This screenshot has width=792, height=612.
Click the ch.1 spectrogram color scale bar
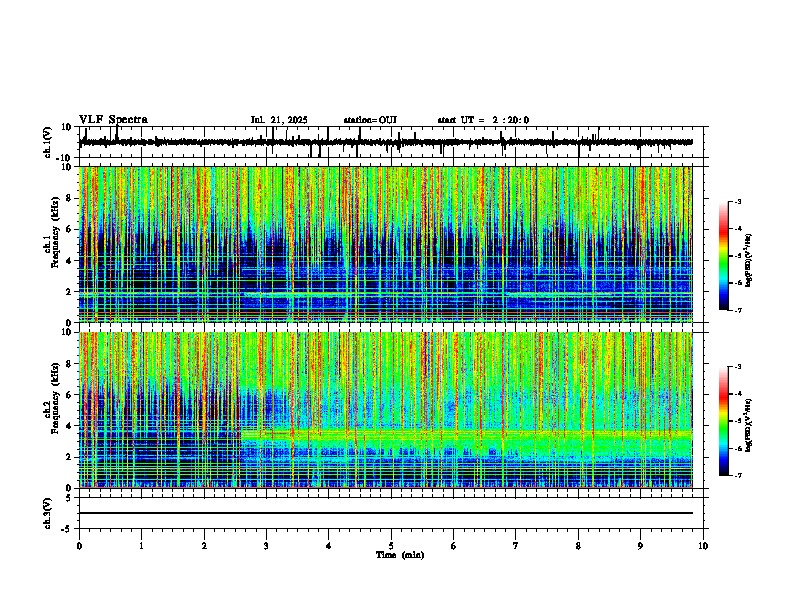pos(724,256)
